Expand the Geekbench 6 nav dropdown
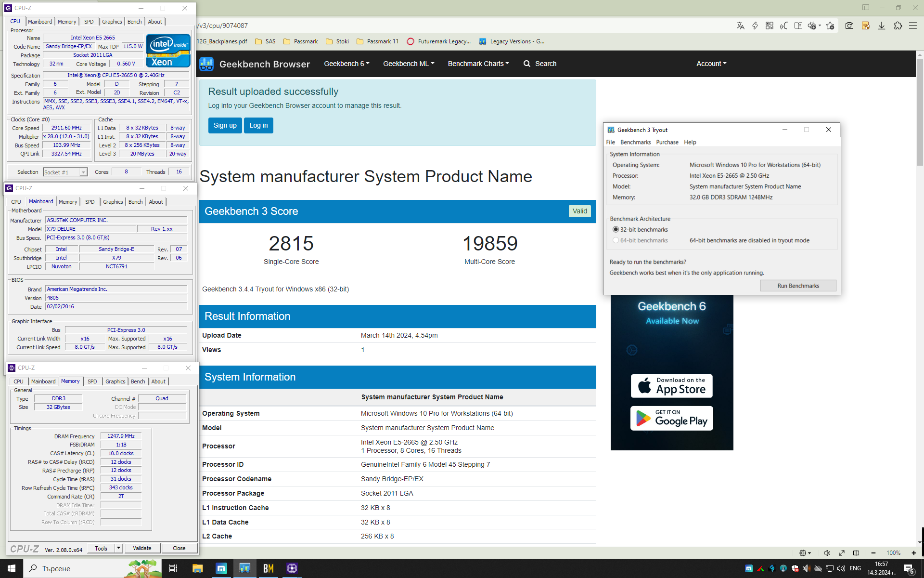This screenshot has width=924, height=578. point(346,64)
